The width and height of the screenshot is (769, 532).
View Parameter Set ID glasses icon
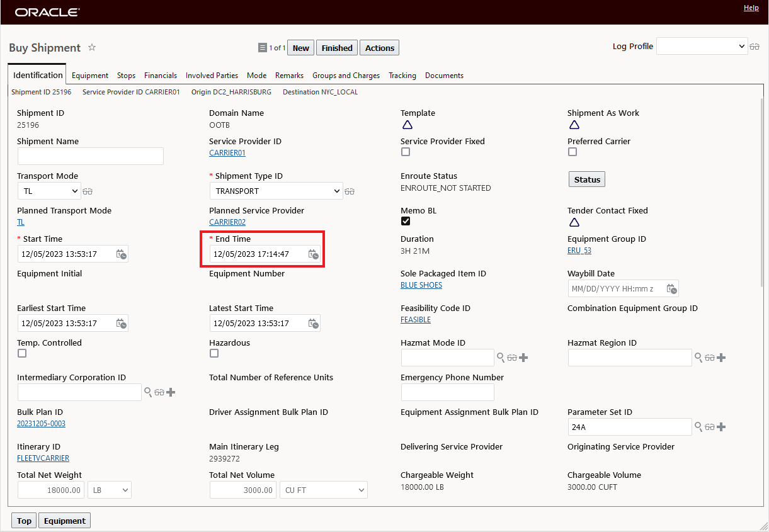tap(710, 427)
